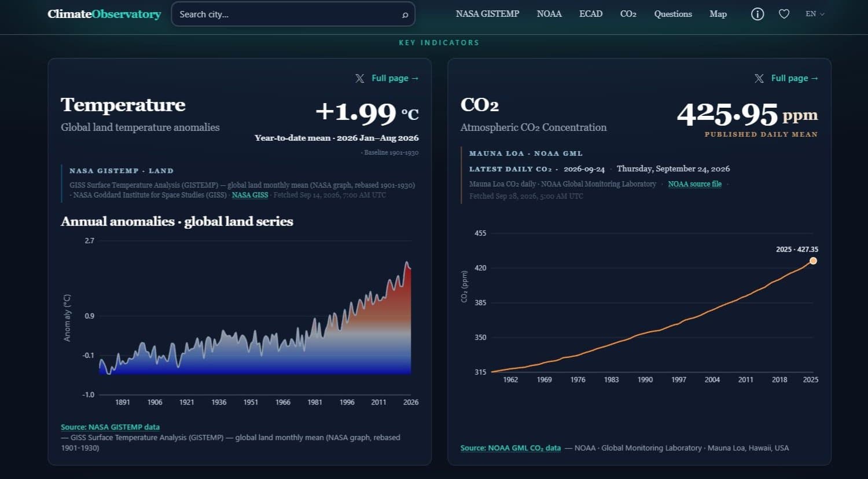Share CO2 card on X
Image resolution: width=868 pixels, height=479 pixels.
pyautogui.click(x=759, y=78)
